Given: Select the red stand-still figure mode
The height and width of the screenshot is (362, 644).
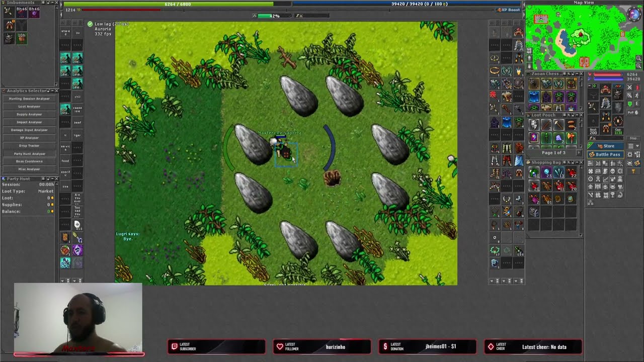Looking at the screenshot, I should 637,87.
